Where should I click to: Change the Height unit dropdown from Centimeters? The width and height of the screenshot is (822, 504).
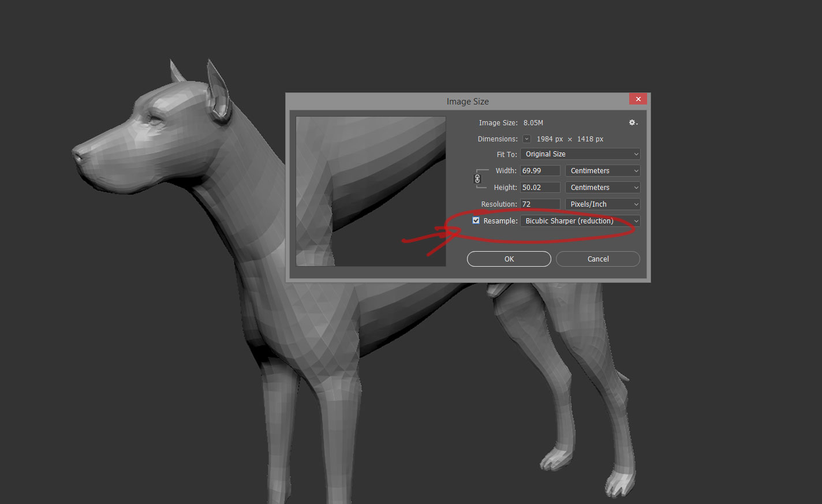603,188
